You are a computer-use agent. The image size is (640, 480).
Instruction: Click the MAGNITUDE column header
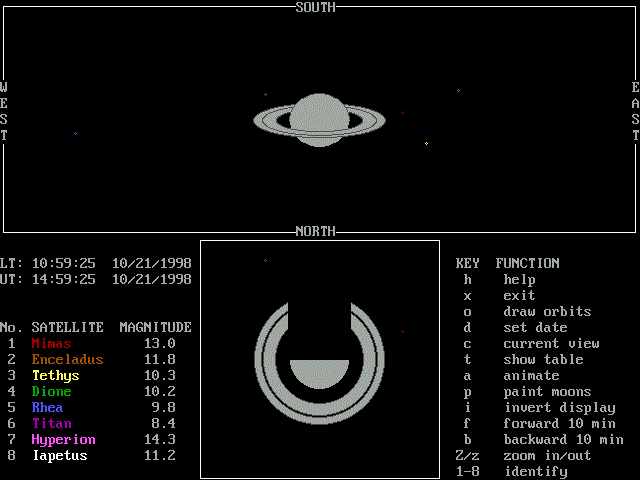156,327
